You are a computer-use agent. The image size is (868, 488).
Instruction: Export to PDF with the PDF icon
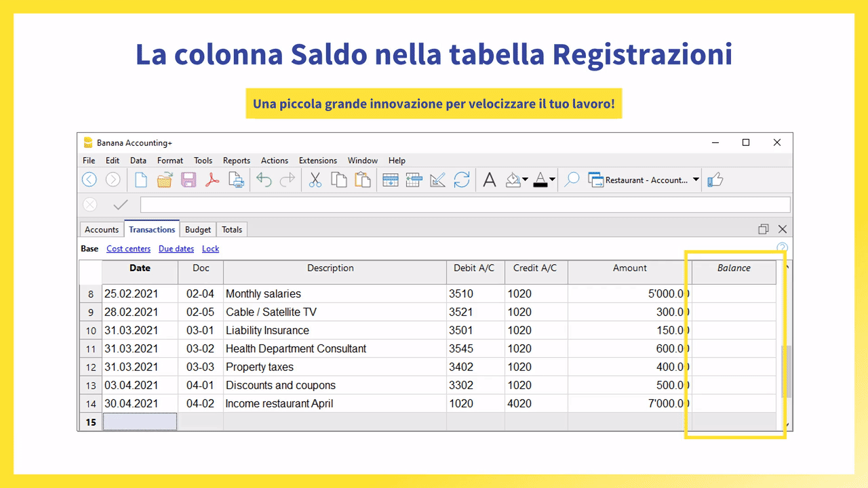[x=212, y=180]
